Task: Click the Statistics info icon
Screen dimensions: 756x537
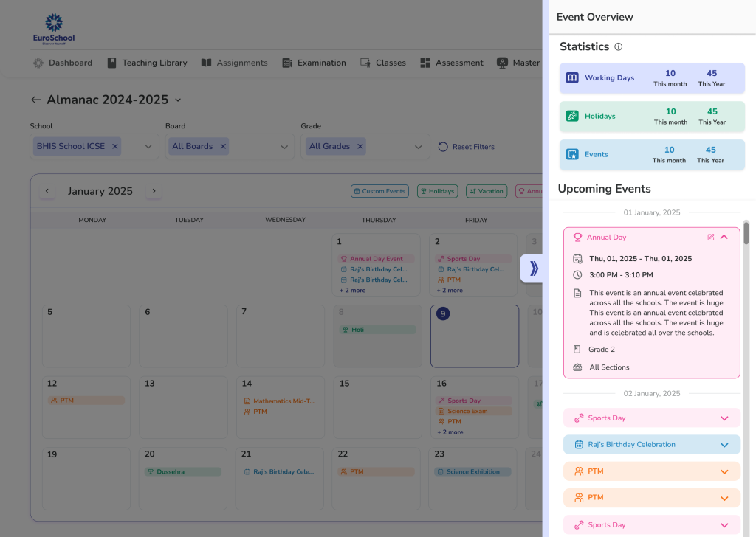Action: point(619,47)
